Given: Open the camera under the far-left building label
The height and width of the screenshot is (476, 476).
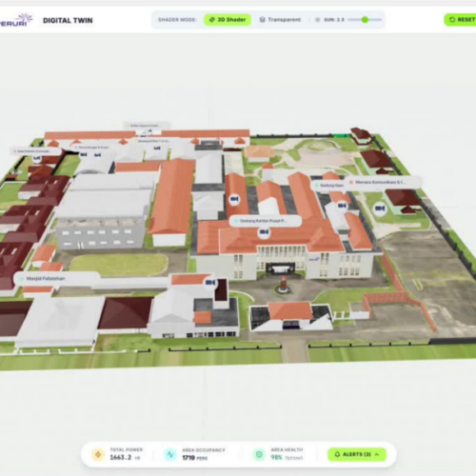Looking at the screenshot, I should [37, 158].
